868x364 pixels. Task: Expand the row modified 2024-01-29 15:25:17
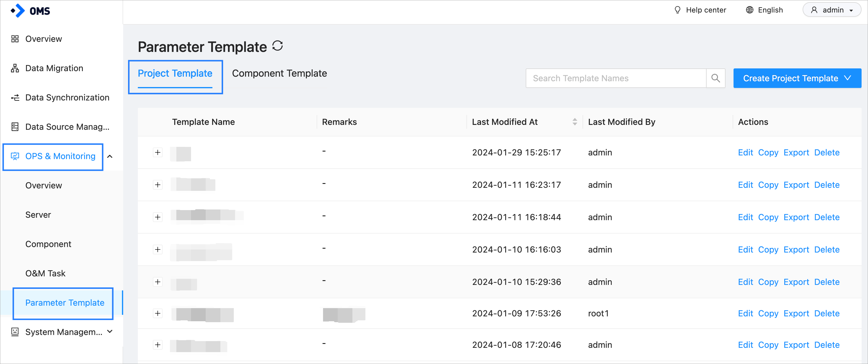click(158, 153)
